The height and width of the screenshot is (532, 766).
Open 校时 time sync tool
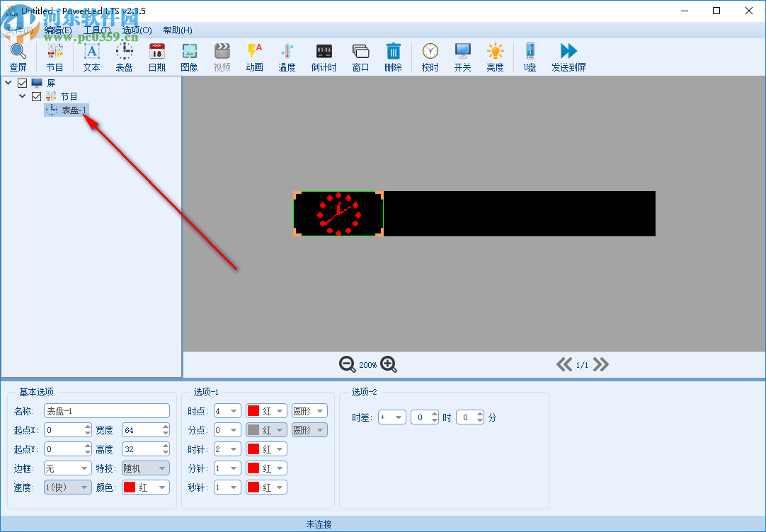(x=430, y=57)
